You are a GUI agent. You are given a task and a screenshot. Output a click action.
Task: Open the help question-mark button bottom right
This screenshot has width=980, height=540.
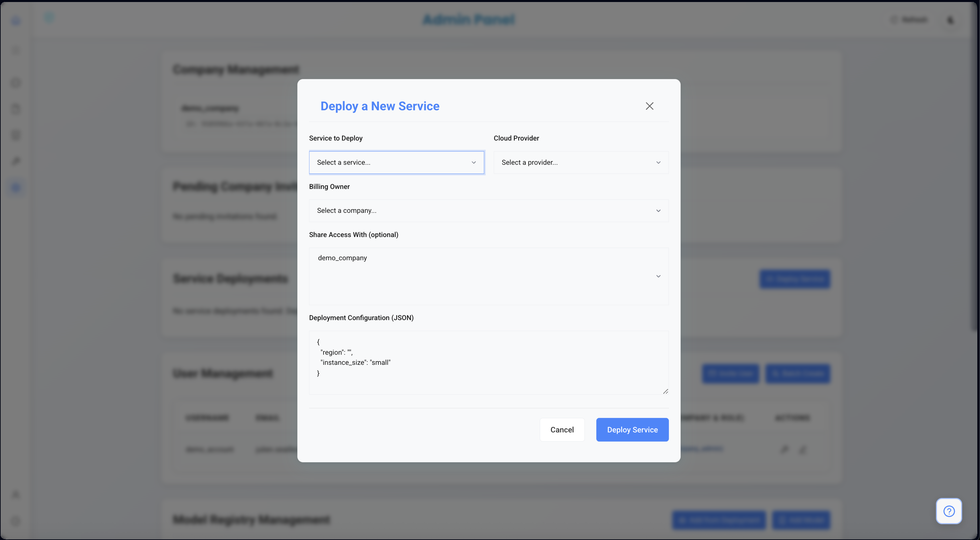pos(949,511)
